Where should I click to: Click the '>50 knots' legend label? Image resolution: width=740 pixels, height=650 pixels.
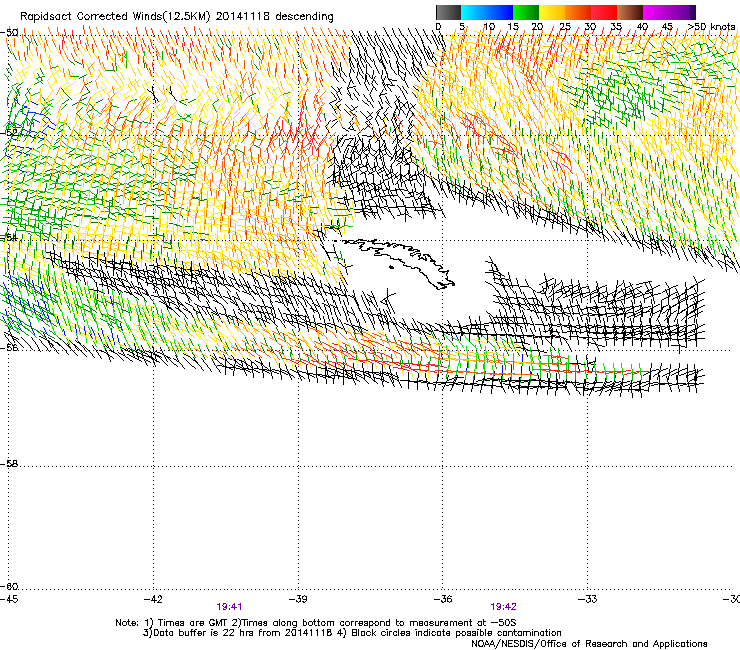(x=711, y=27)
